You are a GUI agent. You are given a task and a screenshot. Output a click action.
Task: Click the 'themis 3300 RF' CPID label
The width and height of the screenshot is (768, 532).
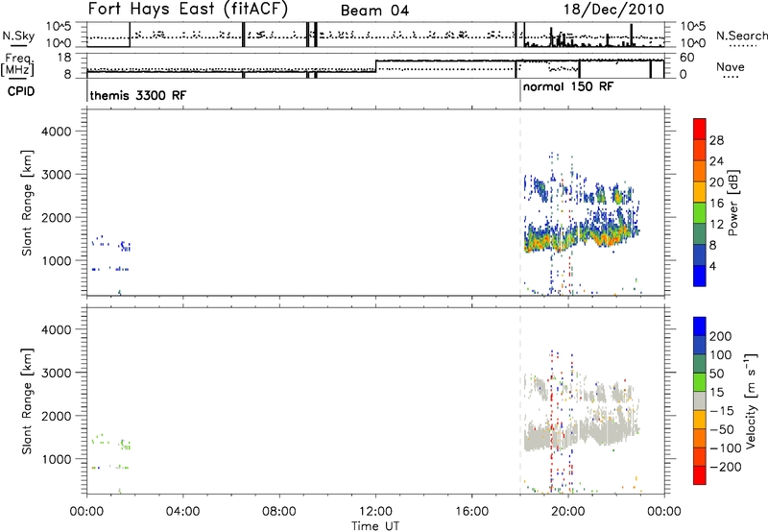click(x=137, y=95)
